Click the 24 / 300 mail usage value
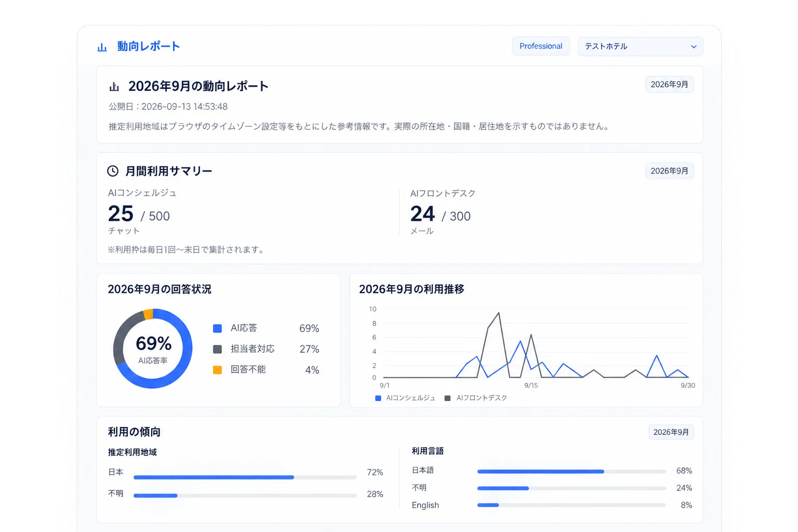This screenshot has width=798, height=532. coord(441,214)
